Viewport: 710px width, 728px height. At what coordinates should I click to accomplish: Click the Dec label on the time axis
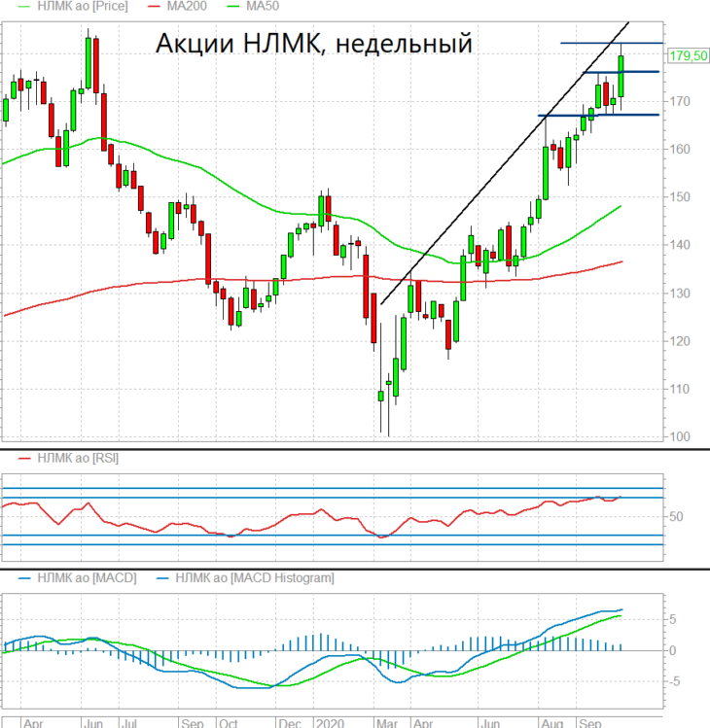(x=290, y=722)
